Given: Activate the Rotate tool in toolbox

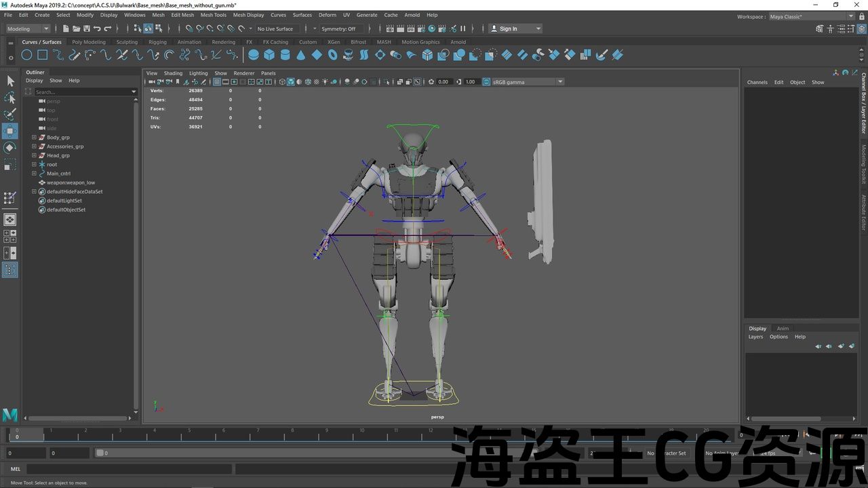Looking at the screenshot, I should click(10, 148).
